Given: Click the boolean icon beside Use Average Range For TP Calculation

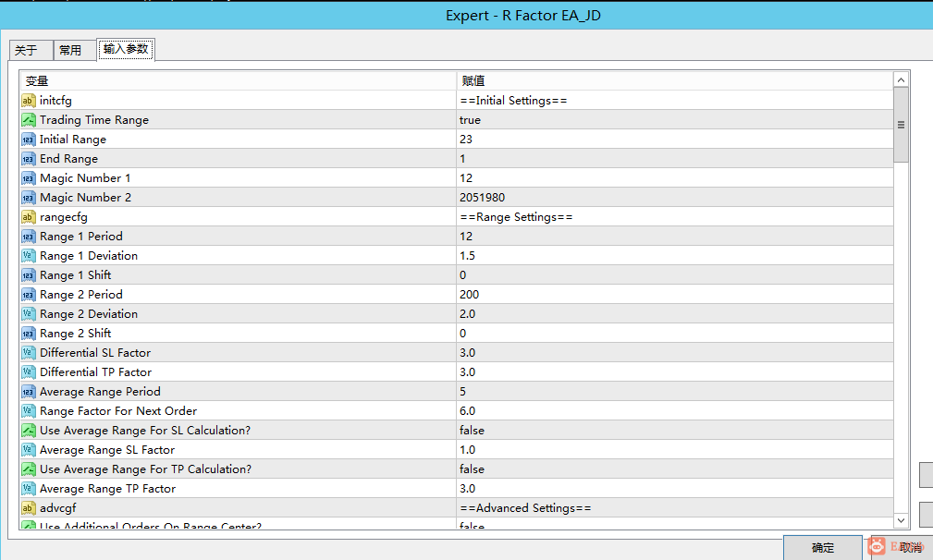Looking at the screenshot, I should [x=28, y=469].
